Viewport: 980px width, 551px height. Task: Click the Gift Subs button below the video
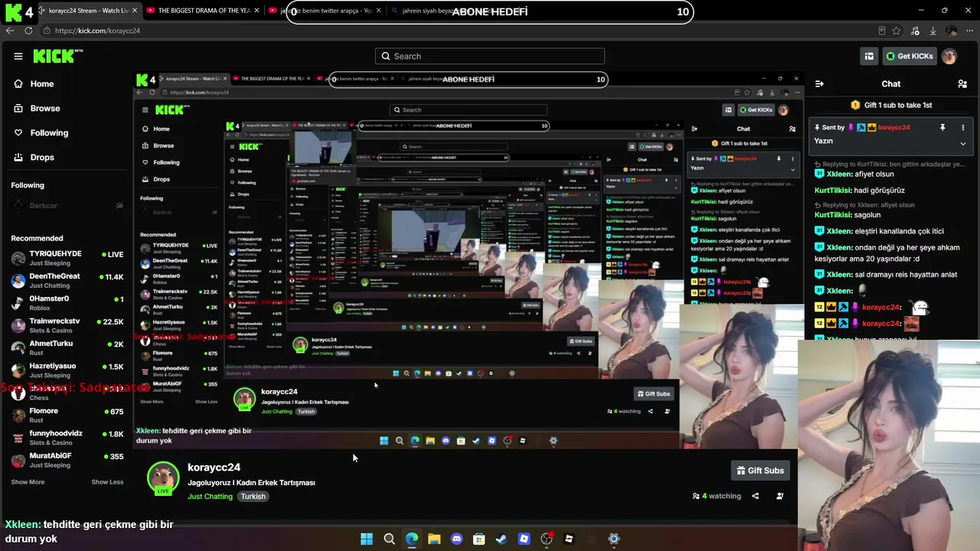tap(759, 471)
